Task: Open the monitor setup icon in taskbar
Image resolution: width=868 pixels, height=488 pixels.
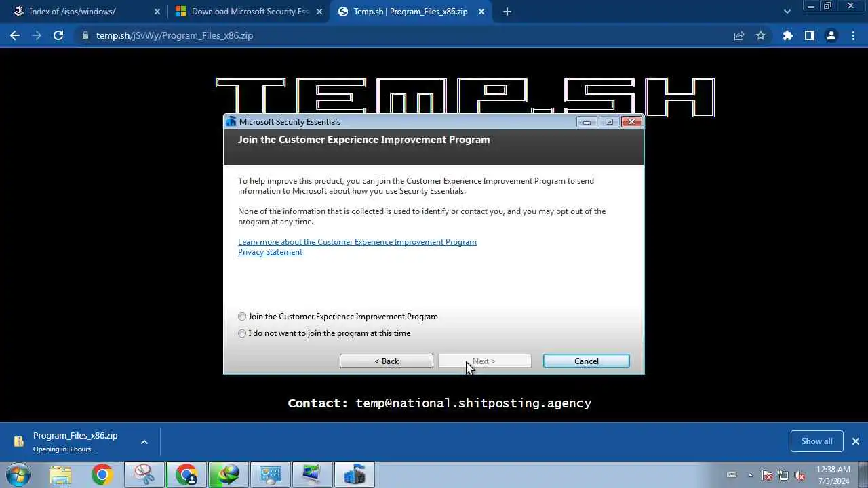Action: (313, 474)
